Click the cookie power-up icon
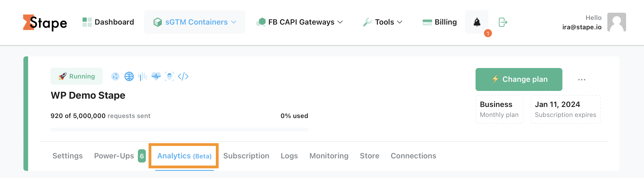Viewport: 644px width, 178px height. pyautogui.click(x=115, y=76)
